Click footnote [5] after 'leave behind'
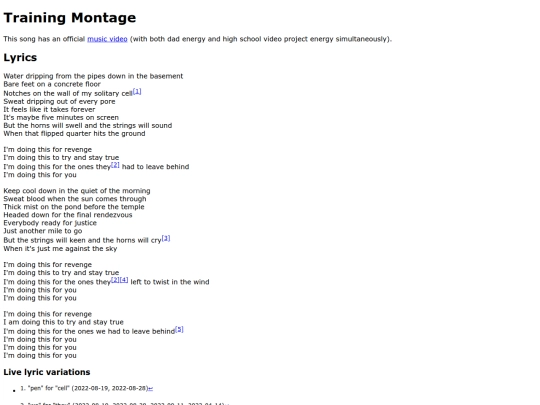This screenshot has height=405, width=540. (x=179, y=330)
